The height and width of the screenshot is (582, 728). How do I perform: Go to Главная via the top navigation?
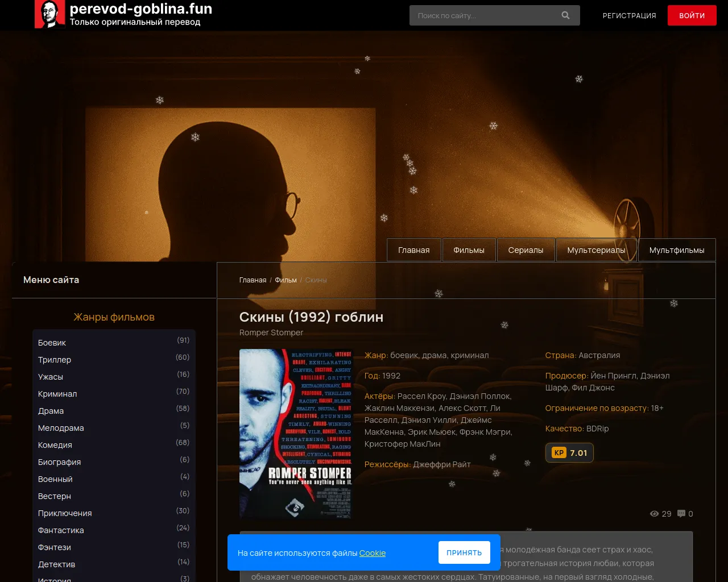coord(413,250)
